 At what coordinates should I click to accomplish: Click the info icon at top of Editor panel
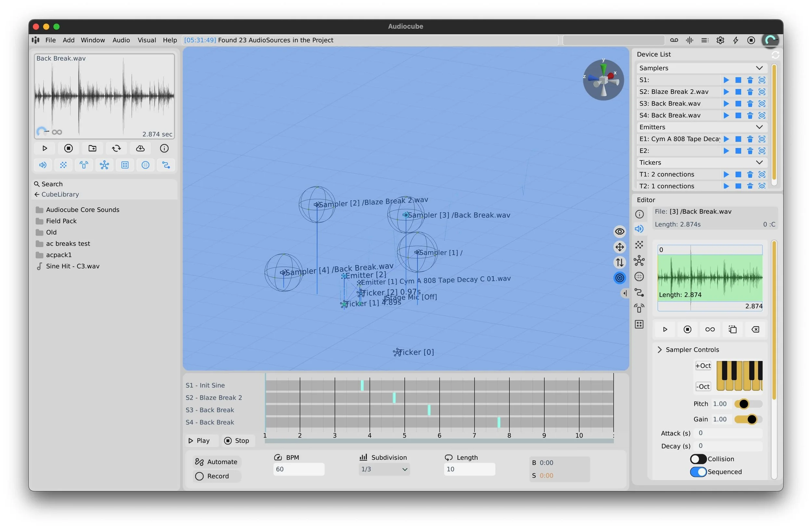coord(639,214)
